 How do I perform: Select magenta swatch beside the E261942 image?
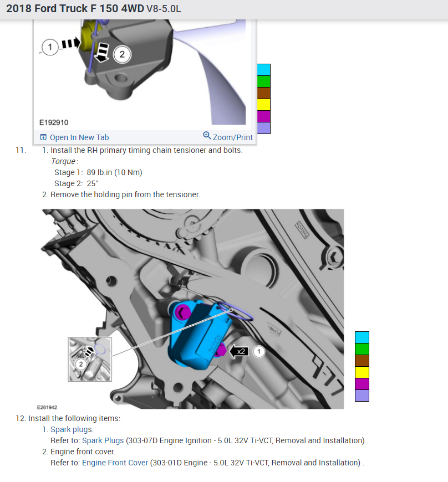point(362,384)
